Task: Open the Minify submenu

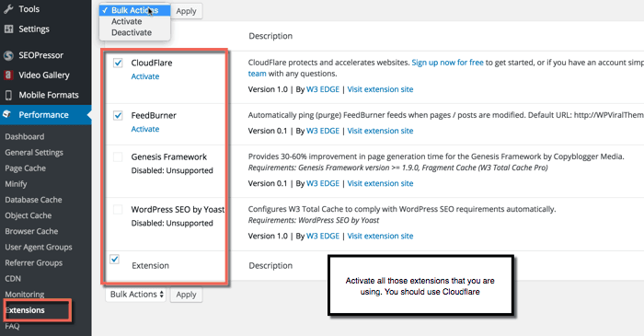Action: point(16,184)
